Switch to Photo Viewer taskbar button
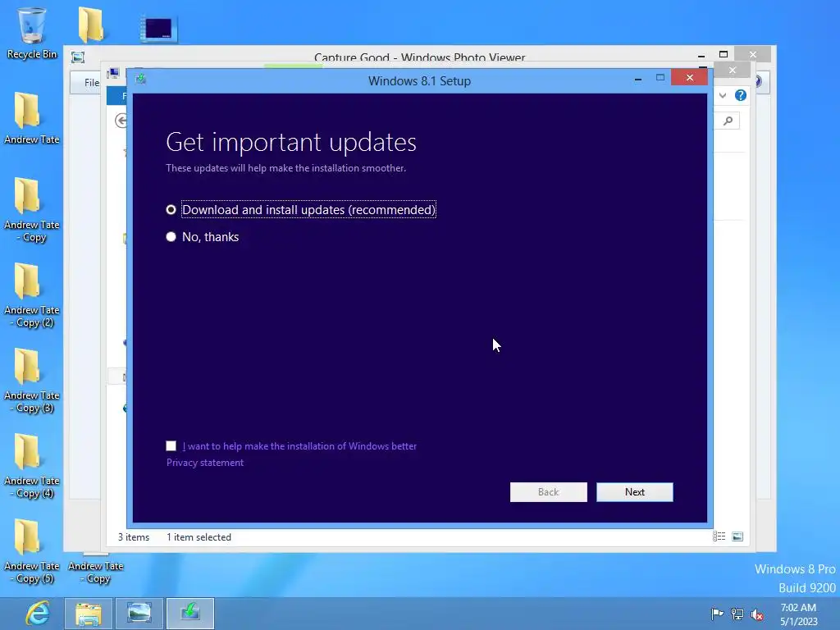 point(139,614)
